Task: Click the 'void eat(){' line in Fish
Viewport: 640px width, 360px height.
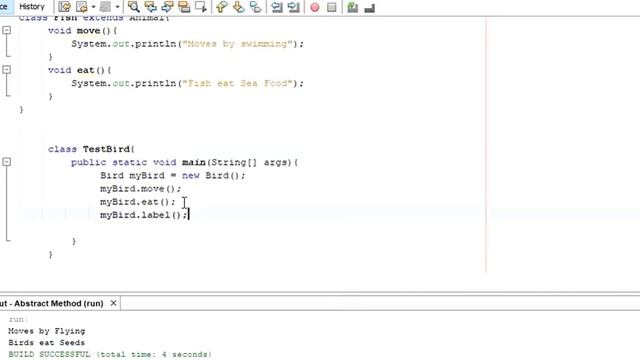Action: 80,70
